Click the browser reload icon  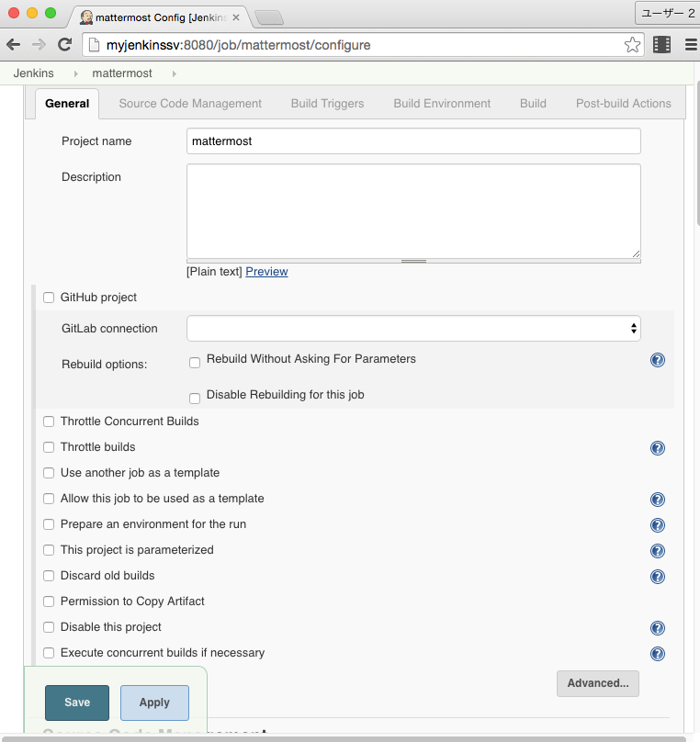[65, 44]
